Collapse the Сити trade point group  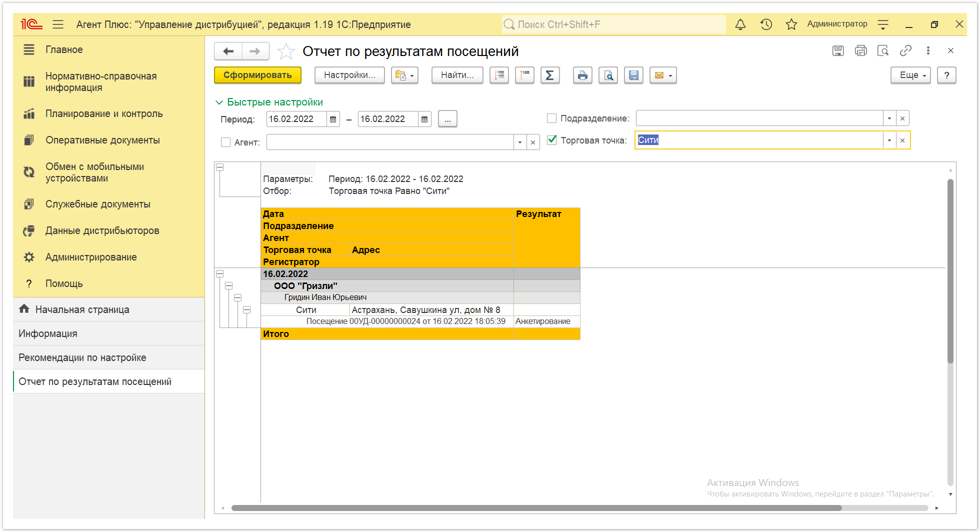pyautogui.click(x=246, y=310)
